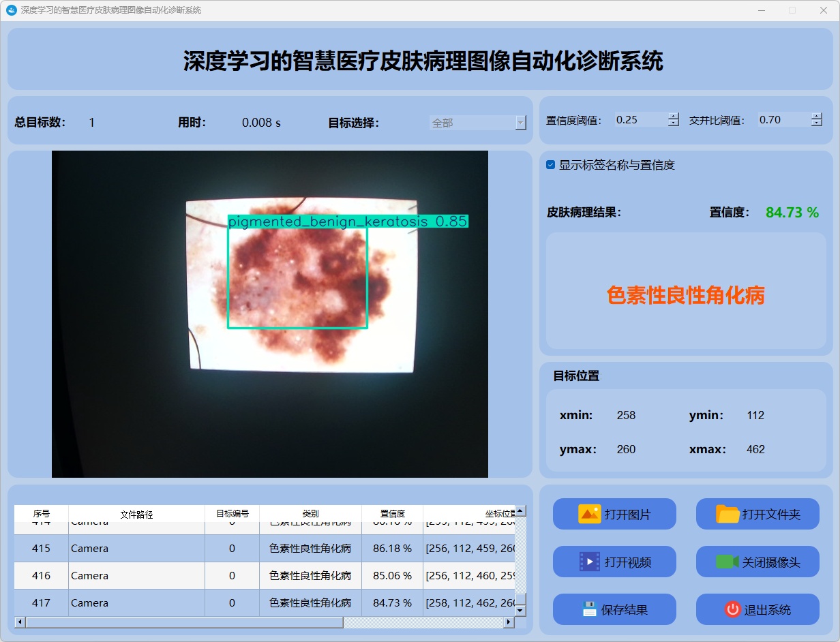Click the Camera path cell in row 417
The image size is (840, 642).
(x=137, y=602)
